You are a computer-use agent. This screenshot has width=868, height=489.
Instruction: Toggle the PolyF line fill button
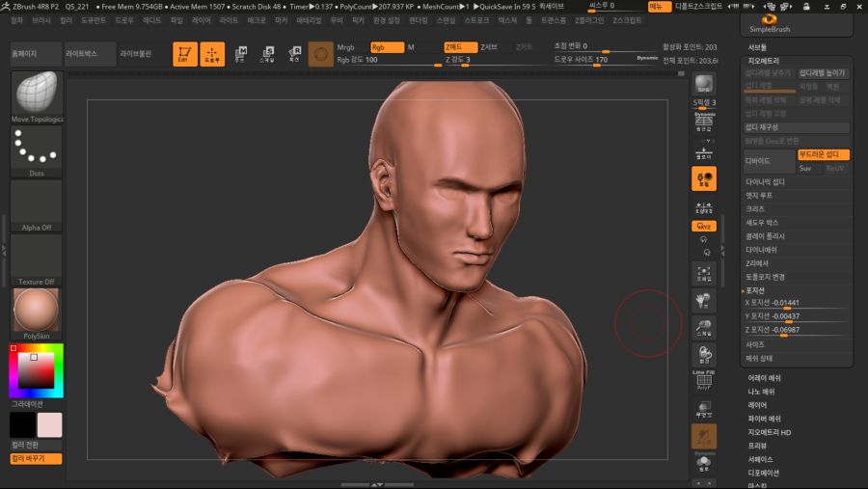[x=704, y=381]
